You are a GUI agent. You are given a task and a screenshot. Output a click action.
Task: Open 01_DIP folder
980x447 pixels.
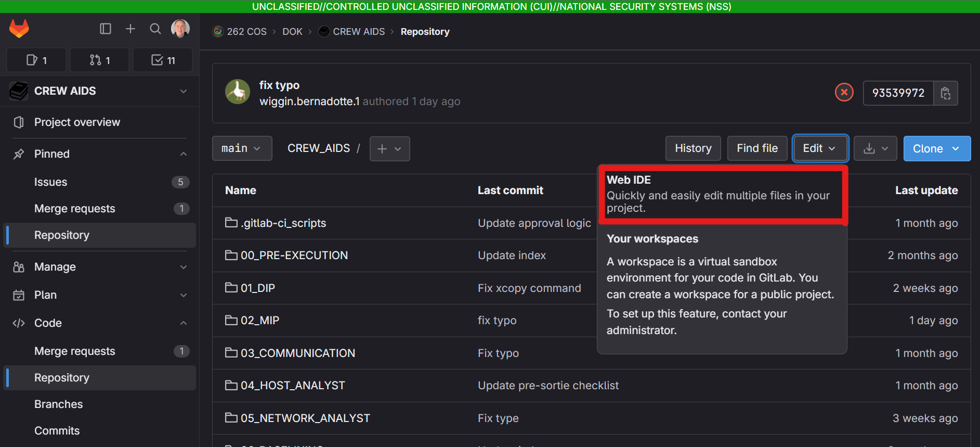pos(258,288)
